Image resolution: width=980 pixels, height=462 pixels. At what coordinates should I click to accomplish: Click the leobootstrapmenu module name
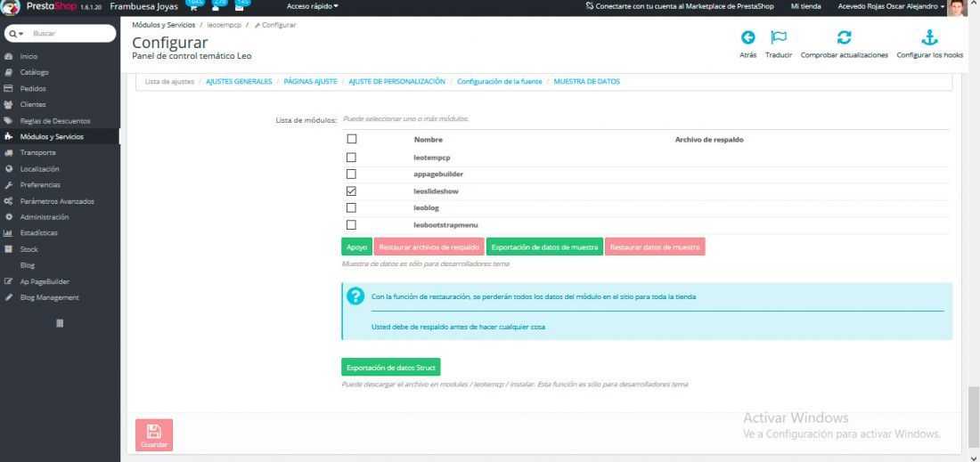[x=445, y=224]
